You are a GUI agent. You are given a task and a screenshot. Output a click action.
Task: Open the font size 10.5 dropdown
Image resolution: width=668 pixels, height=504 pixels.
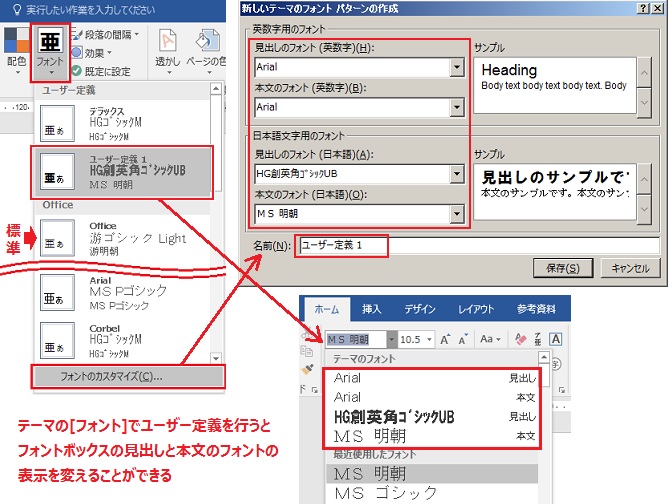pos(429,340)
